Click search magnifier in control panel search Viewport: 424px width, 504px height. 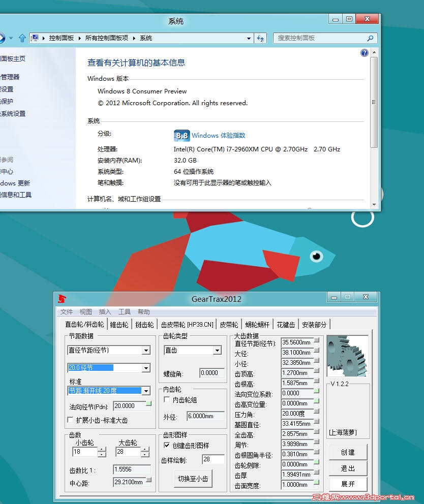pos(370,38)
